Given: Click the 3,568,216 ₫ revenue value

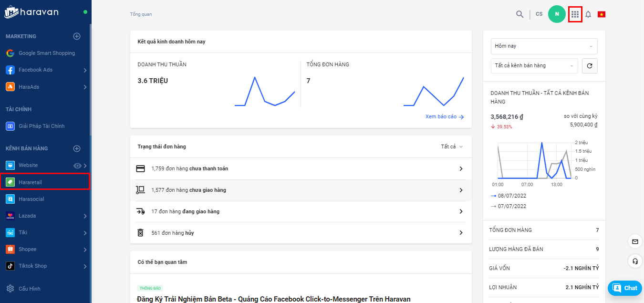Looking at the screenshot, I should click(x=507, y=116).
